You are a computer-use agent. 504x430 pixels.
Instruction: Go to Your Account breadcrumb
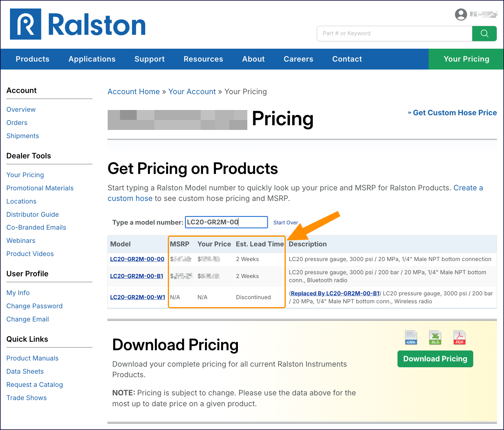[192, 92]
